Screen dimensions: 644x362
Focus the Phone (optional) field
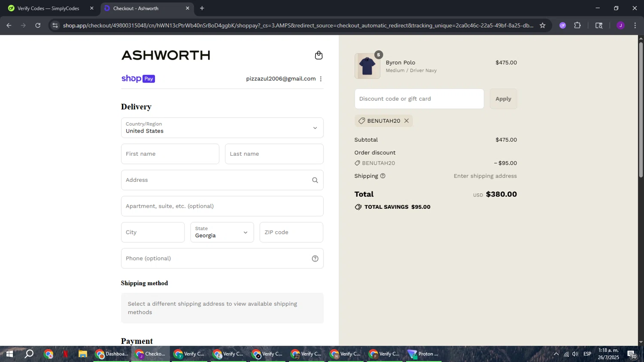222,259
